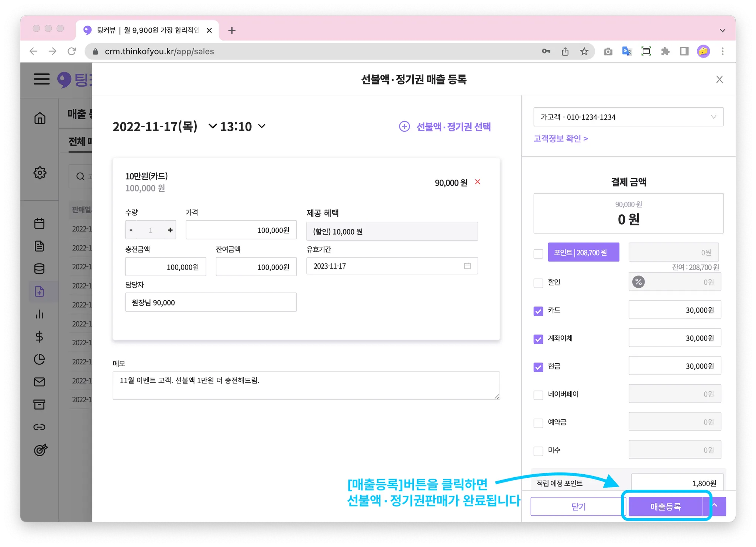Click the hamburger menu icon
The height and width of the screenshot is (547, 756).
[41, 79]
